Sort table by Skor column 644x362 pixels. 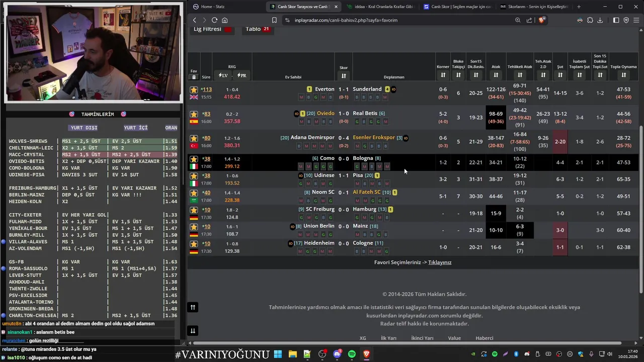[x=344, y=76]
